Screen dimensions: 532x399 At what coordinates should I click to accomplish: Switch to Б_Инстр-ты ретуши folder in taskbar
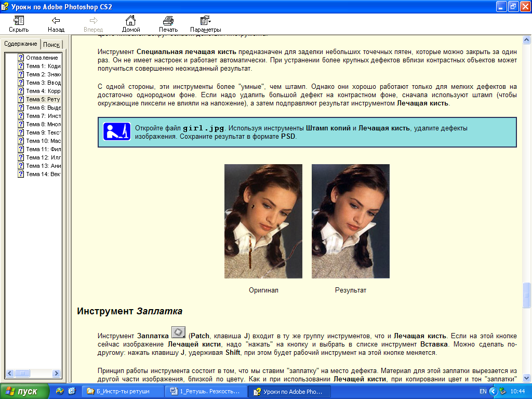123,391
